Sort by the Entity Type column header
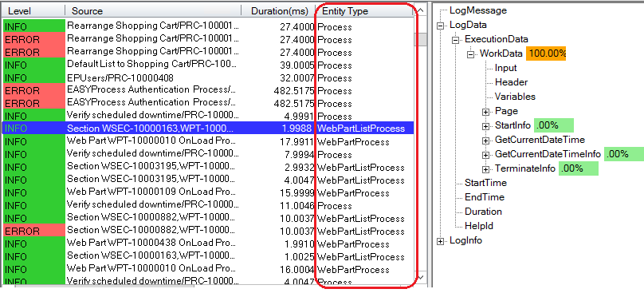The image size is (644, 293). (x=364, y=11)
